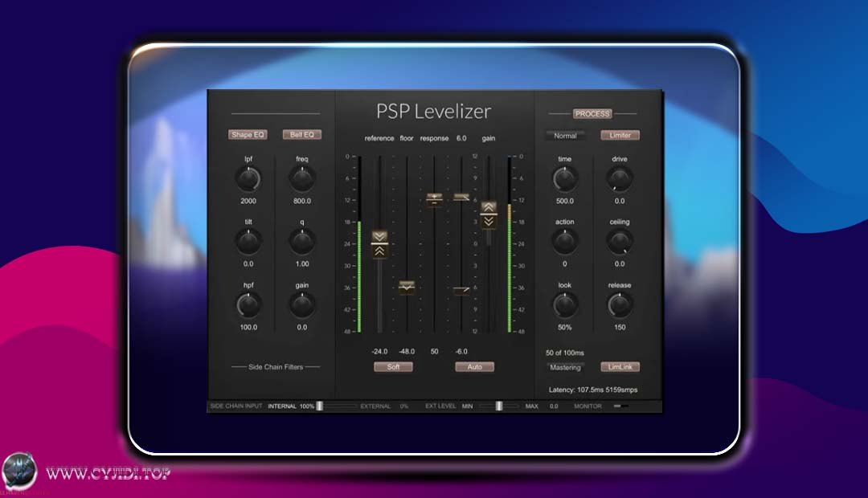
Task: Toggle the MONITOR switch
Action: pos(621,406)
